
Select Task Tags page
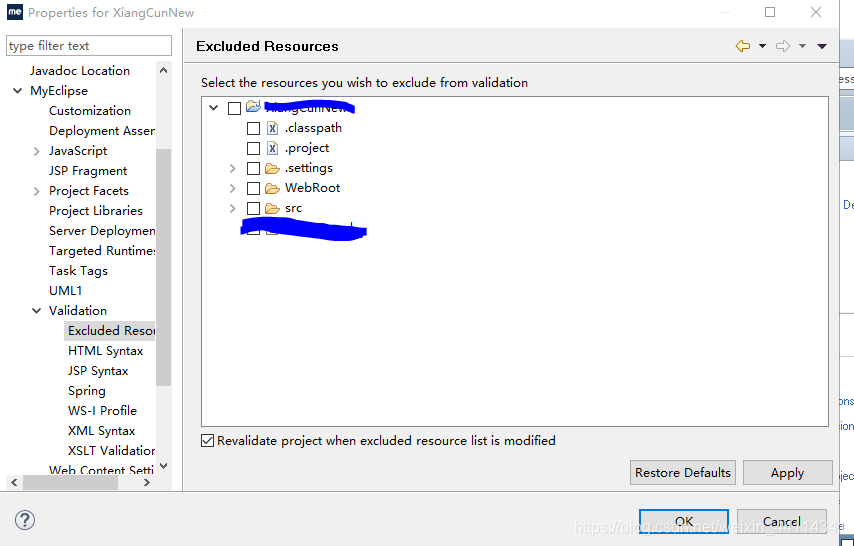pos(78,271)
